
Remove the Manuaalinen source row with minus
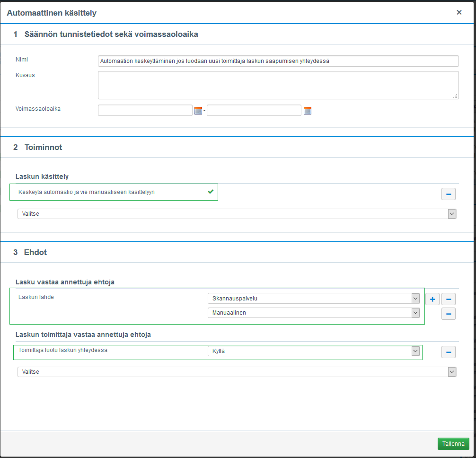pos(448,313)
